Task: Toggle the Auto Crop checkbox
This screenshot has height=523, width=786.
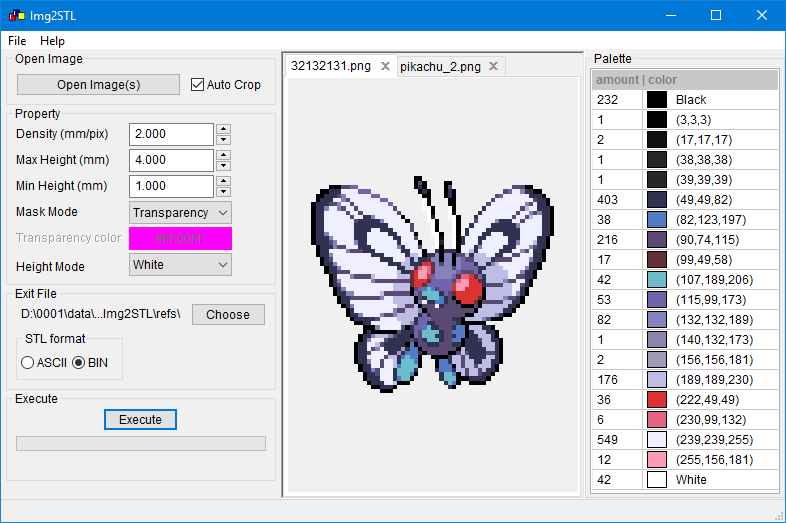Action: pos(198,85)
